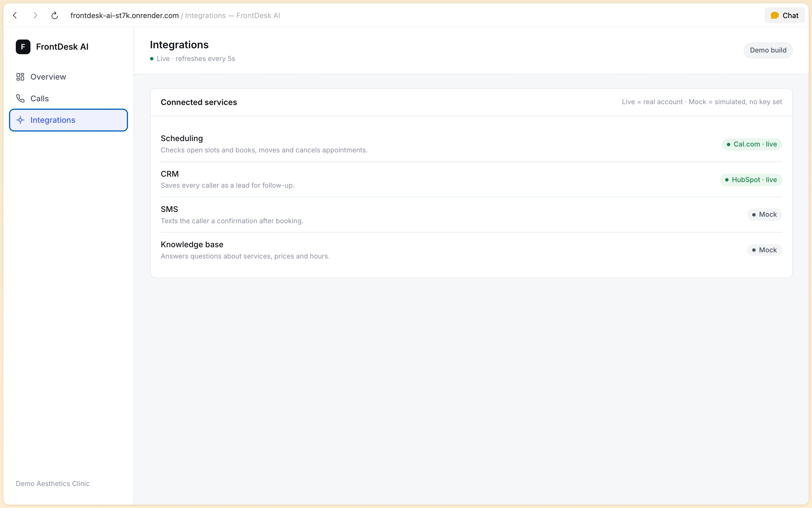Click 'Answers questions about services' text
Image resolution: width=812 pixels, height=508 pixels.
[245, 256]
